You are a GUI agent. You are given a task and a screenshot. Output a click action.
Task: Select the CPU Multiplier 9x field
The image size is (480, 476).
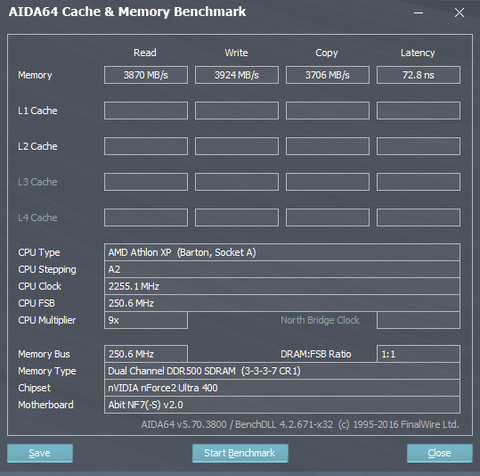coord(146,320)
